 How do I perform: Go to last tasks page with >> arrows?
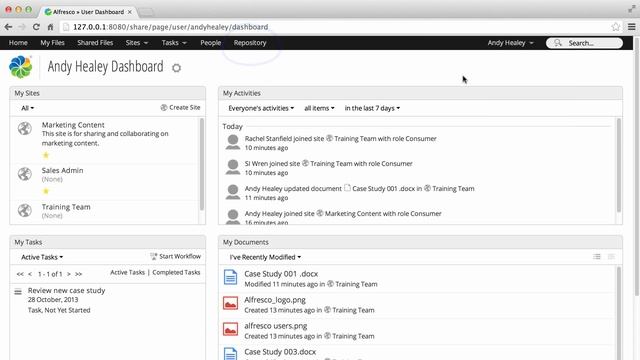pos(78,274)
